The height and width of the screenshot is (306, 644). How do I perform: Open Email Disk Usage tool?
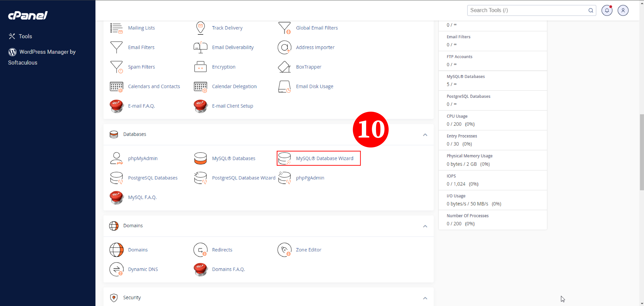pos(315,86)
